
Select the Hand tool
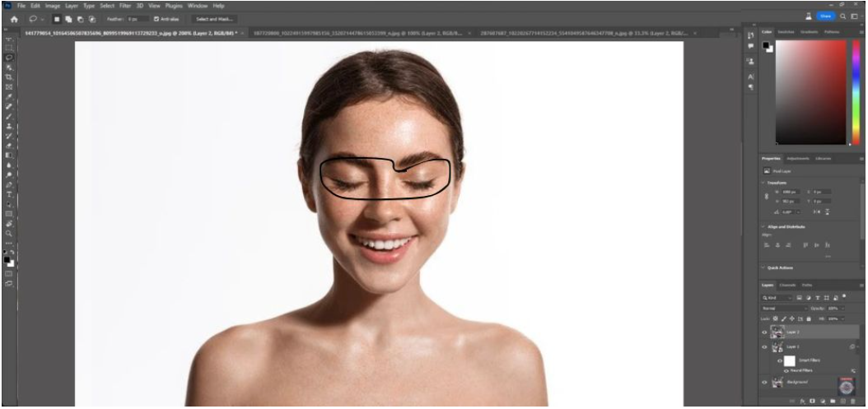[x=9, y=224]
